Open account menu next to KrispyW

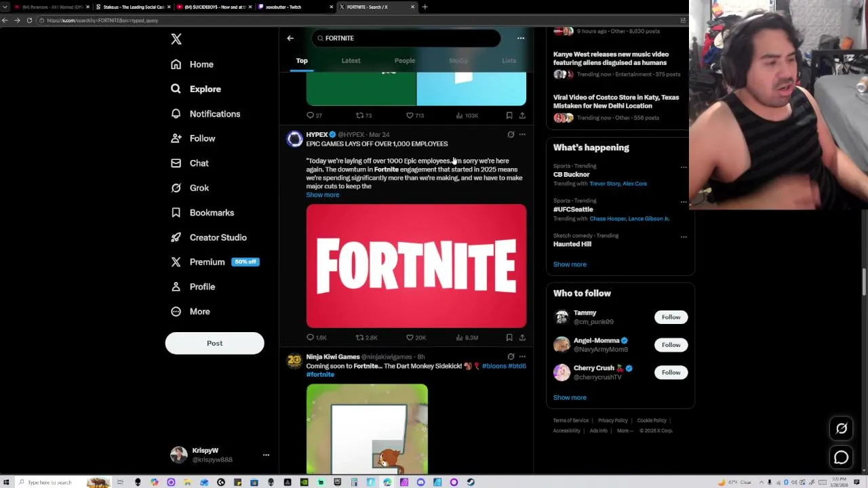(x=266, y=455)
